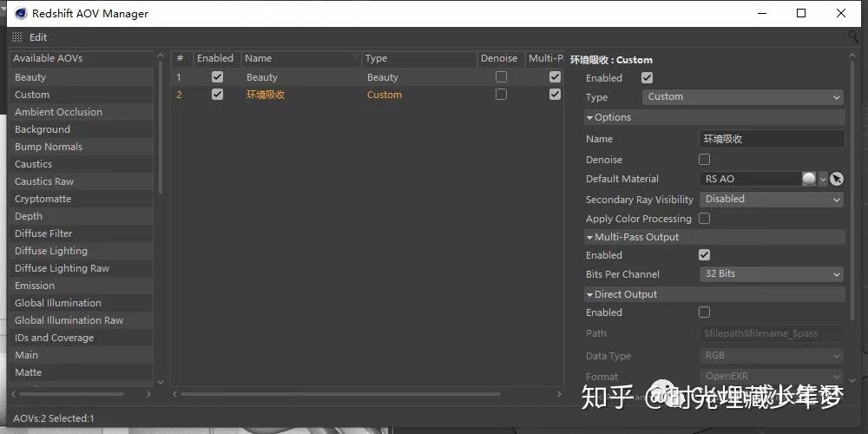Select the Beauty name cell in AOV table
Image resolution: width=868 pixels, height=434 pixels.
click(302, 77)
